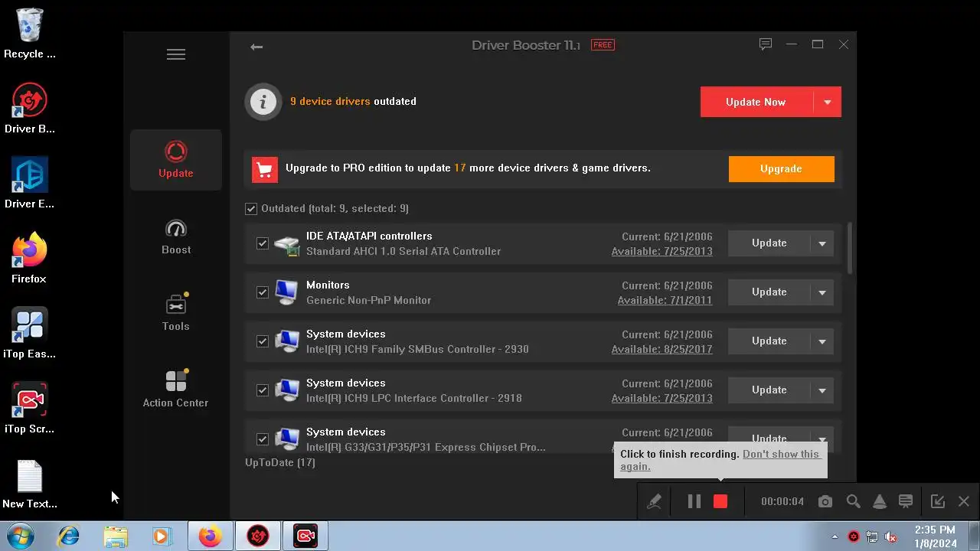Update the ICH9 LPC Interface Controller
The image size is (980, 551).
click(x=769, y=390)
